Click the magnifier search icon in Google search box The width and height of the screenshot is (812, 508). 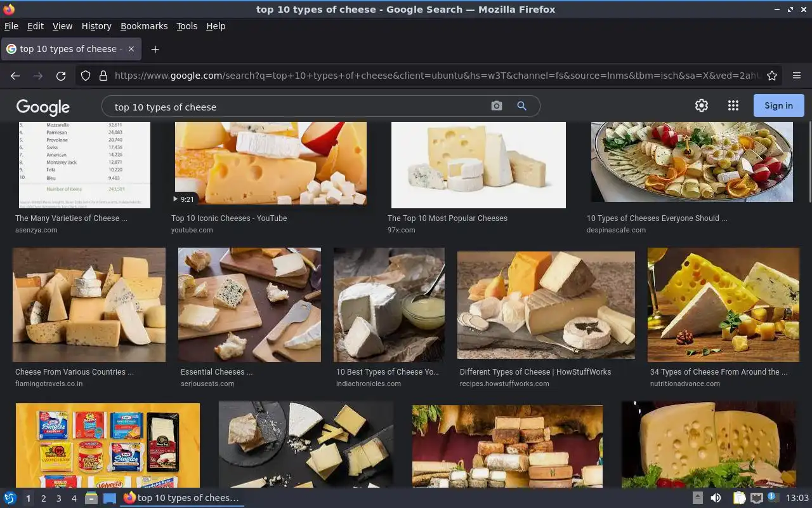pos(521,106)
